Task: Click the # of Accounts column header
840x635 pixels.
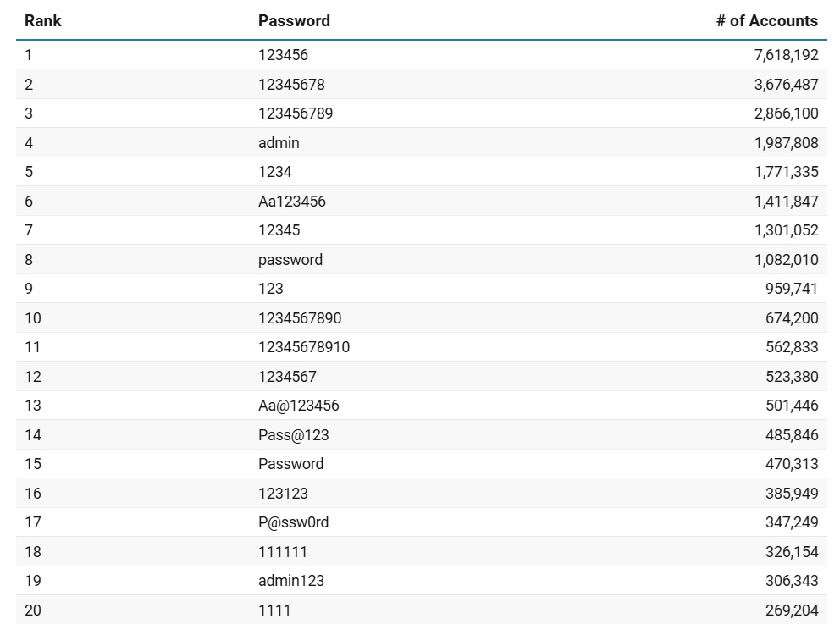Action: click(x=766, y=21)
